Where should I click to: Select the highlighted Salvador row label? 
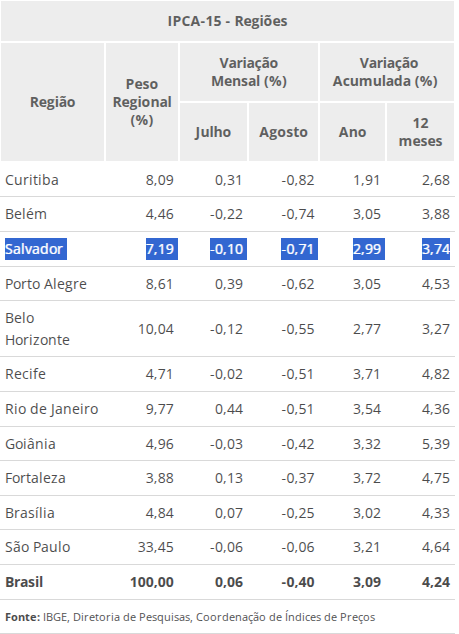(36, 249)
